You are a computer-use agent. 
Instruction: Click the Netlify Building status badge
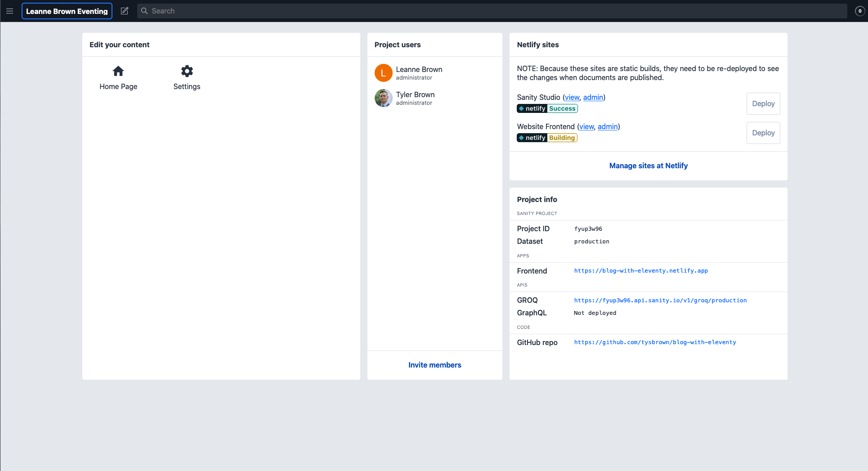(x=547, y=138)
